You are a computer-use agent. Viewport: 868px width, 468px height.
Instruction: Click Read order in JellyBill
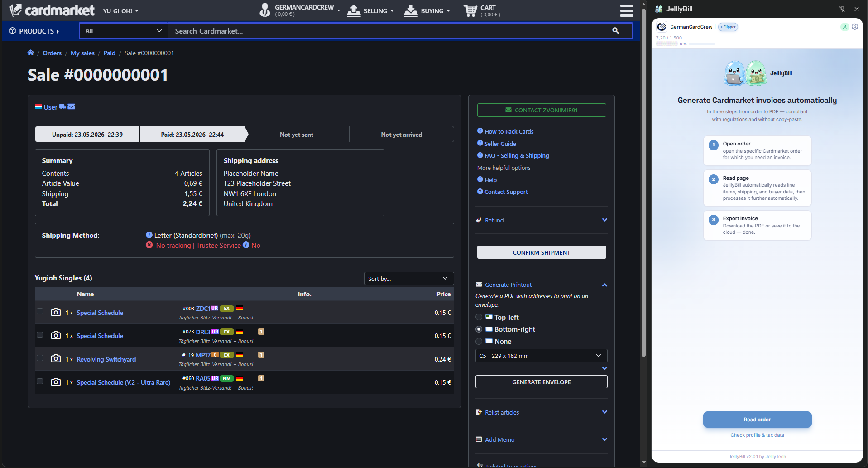(x=757, y=420)
